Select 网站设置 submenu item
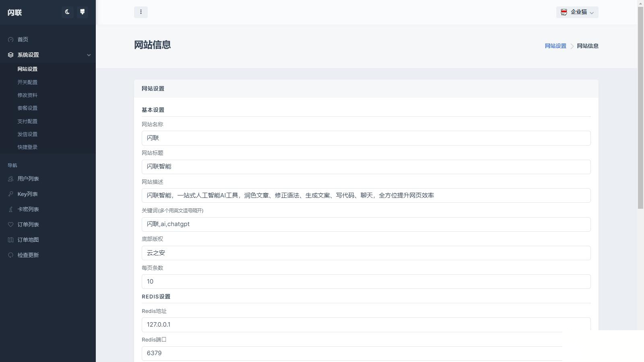 pos(27,69)
